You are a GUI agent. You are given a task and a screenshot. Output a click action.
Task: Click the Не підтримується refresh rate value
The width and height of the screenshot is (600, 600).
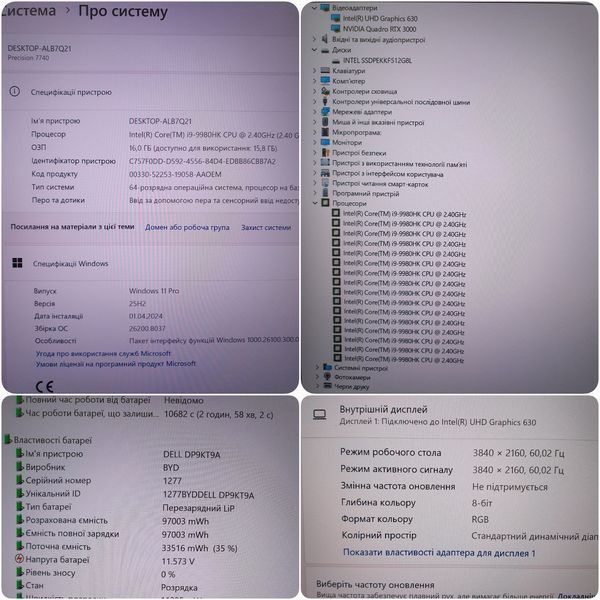[x=510, y=487]
